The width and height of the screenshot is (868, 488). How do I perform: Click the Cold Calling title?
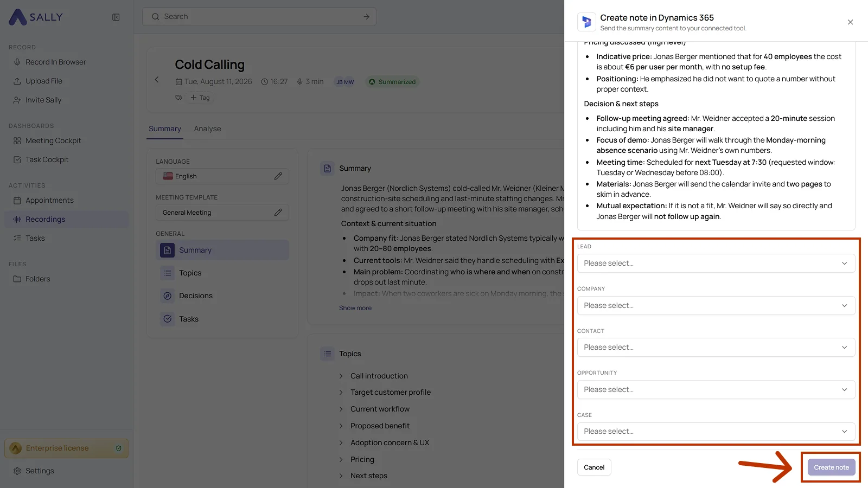(209, 65)
